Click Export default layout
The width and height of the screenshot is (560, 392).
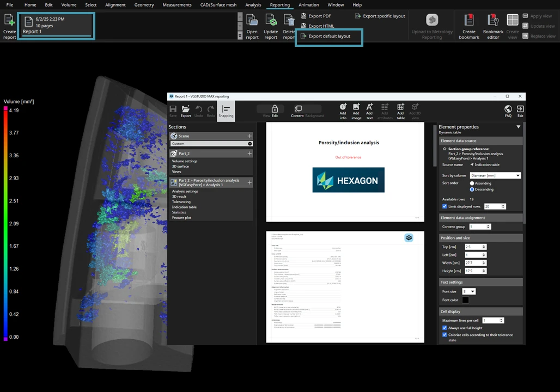pyautogui.click(x=329, y=36)
